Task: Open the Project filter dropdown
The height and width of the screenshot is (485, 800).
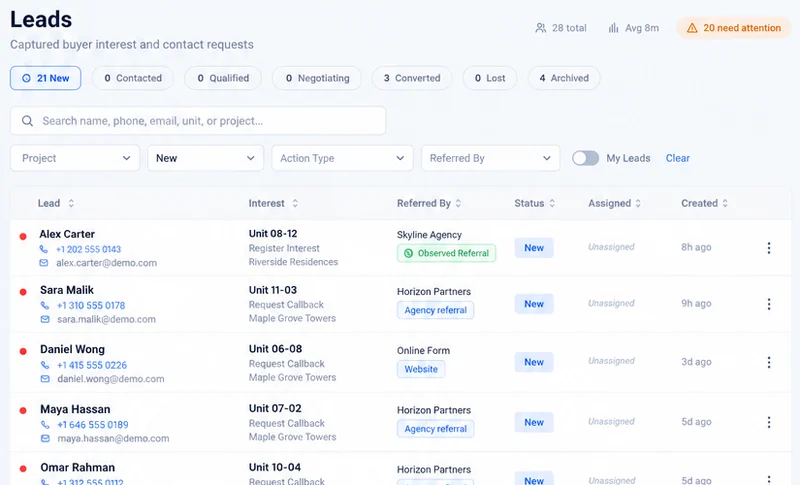Action: point(75,158)
